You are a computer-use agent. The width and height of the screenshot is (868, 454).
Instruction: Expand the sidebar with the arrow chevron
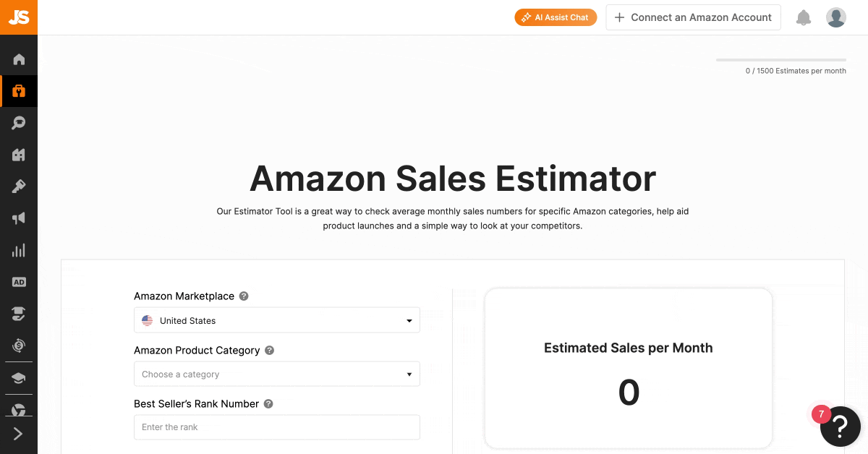(19, 434)
